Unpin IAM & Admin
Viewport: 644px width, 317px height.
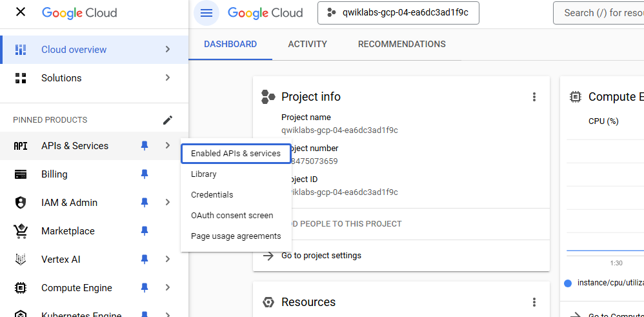coord(144,202)
